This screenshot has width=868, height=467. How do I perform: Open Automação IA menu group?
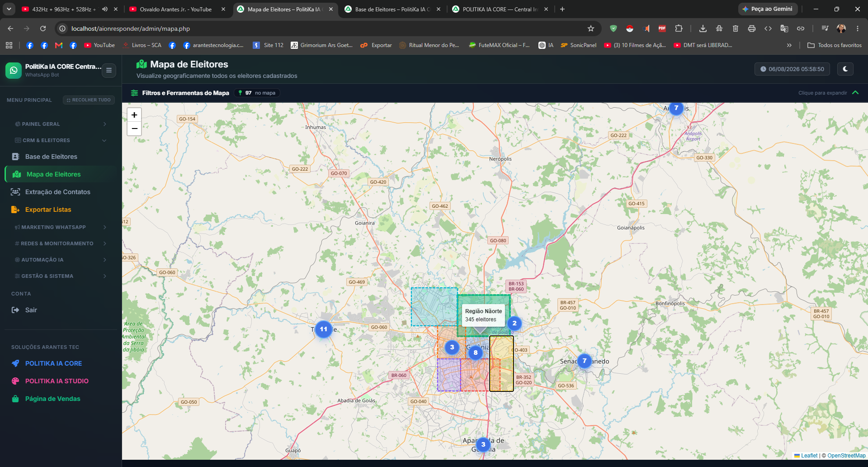point(61,260)
